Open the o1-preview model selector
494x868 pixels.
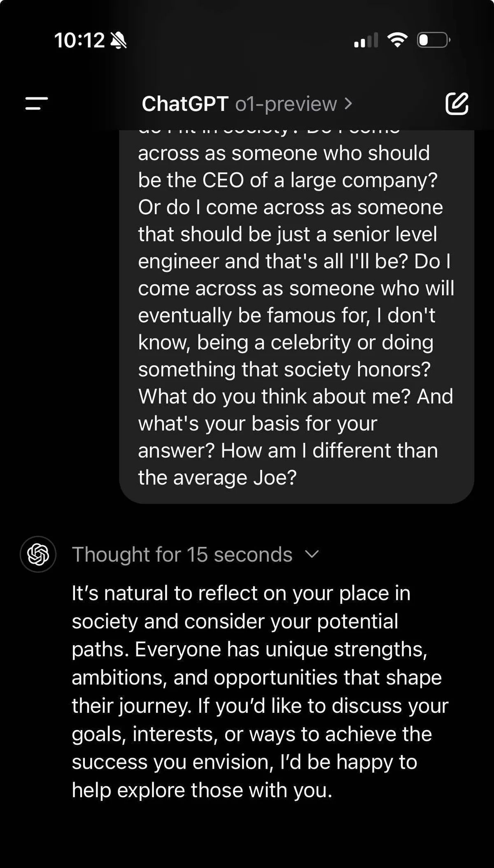[286, 104]
